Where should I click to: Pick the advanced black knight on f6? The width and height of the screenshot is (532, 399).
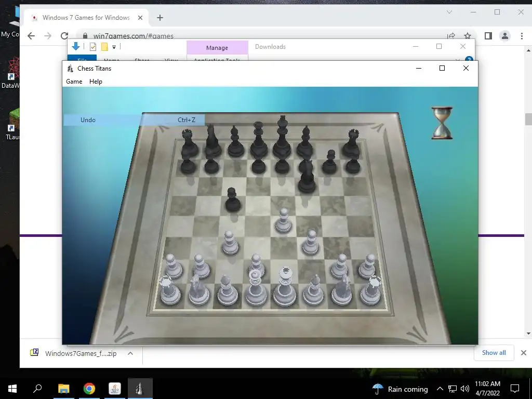pyautogui.click(x=307, y=176)
